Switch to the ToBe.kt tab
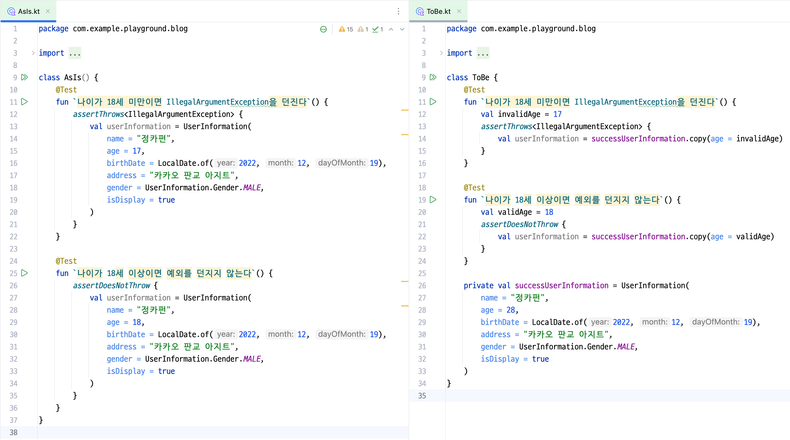Screen dimensions: 790x440 (x=438, y=11)
